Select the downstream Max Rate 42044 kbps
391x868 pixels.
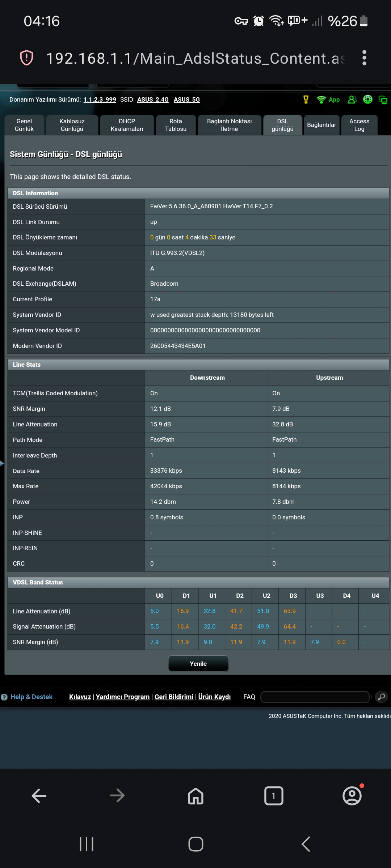(x=166, y=486)
